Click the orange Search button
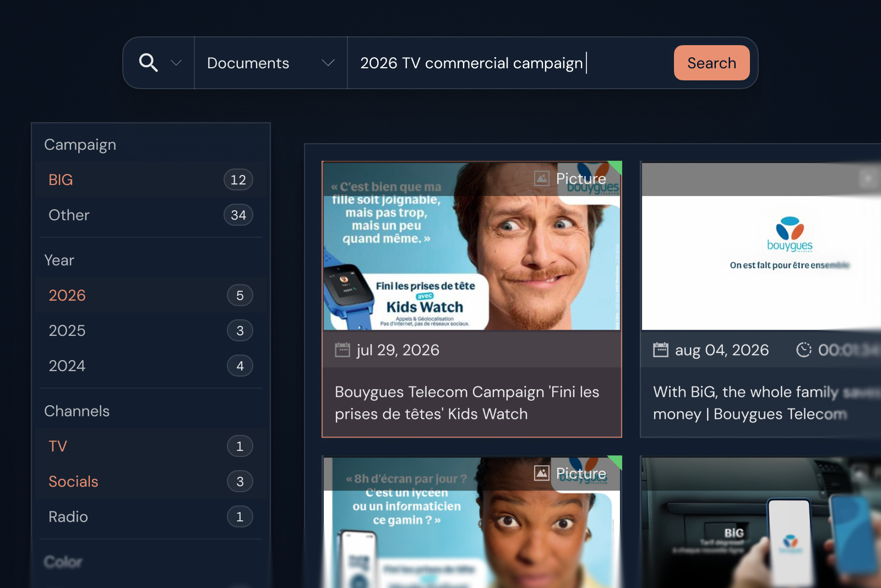This screenshot has width=881, height=588. pos(711,63)
